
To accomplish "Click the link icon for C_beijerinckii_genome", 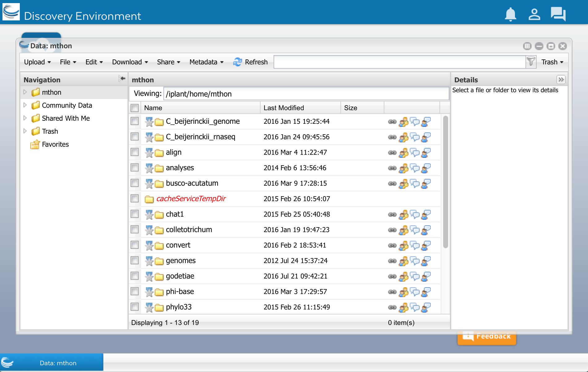I will pos(392,122).
